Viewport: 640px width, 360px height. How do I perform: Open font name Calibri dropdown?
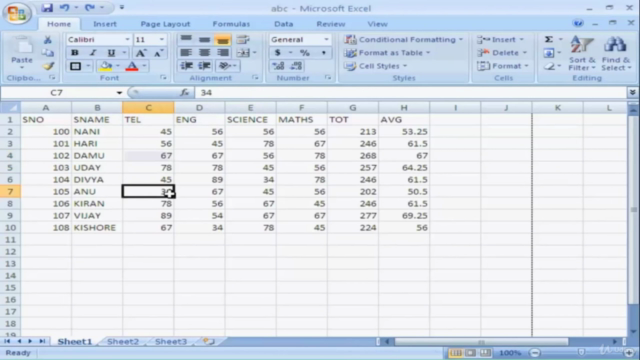[127, 40]
